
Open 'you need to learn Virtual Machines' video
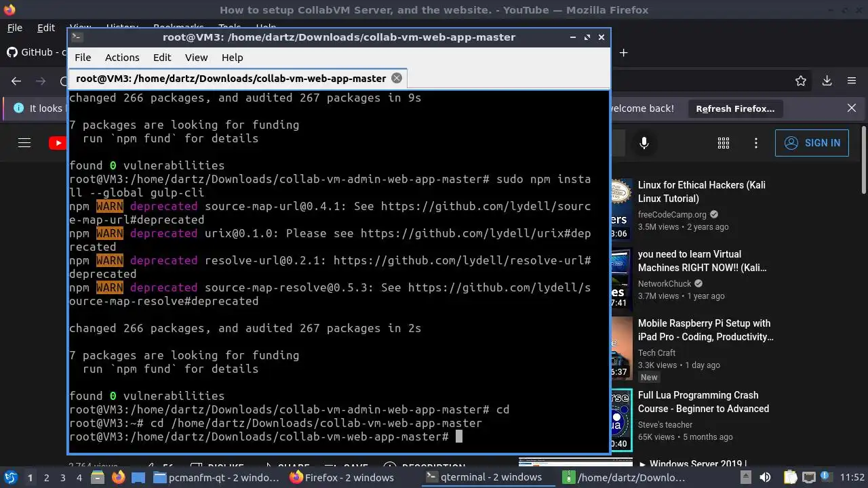(x=703, y=261)
